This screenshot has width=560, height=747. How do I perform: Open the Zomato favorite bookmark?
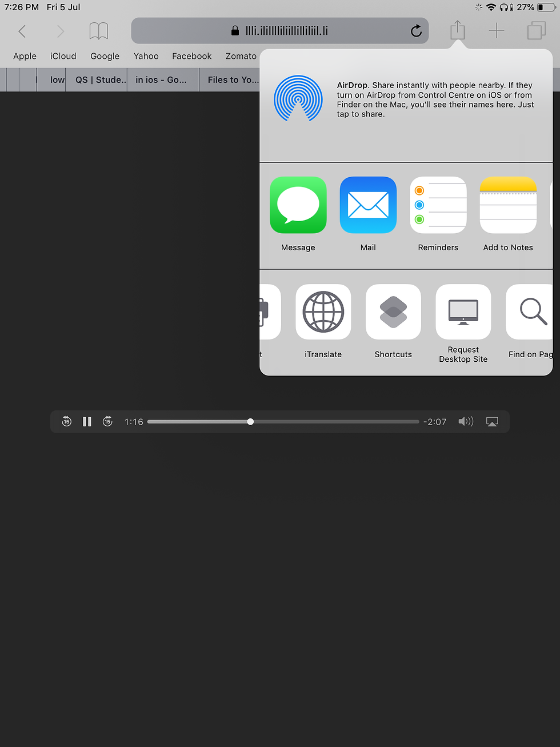241,56
